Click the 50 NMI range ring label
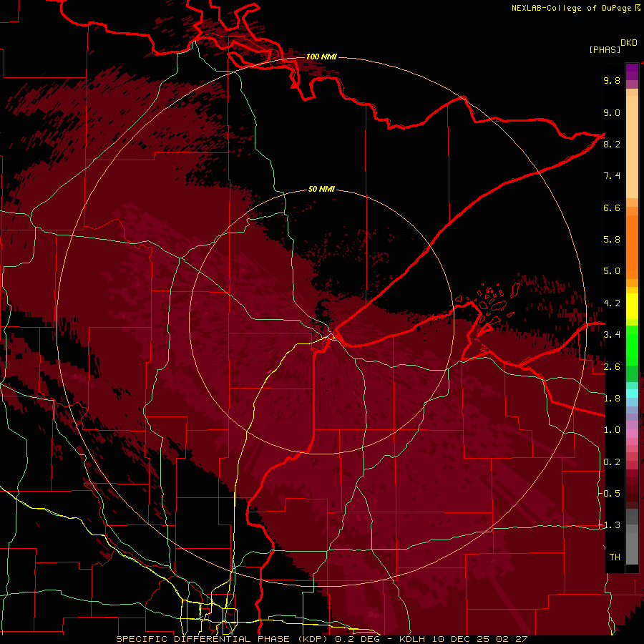Viewport: 644px width, 644px height. pyautogui.click(x=321, y=189)
